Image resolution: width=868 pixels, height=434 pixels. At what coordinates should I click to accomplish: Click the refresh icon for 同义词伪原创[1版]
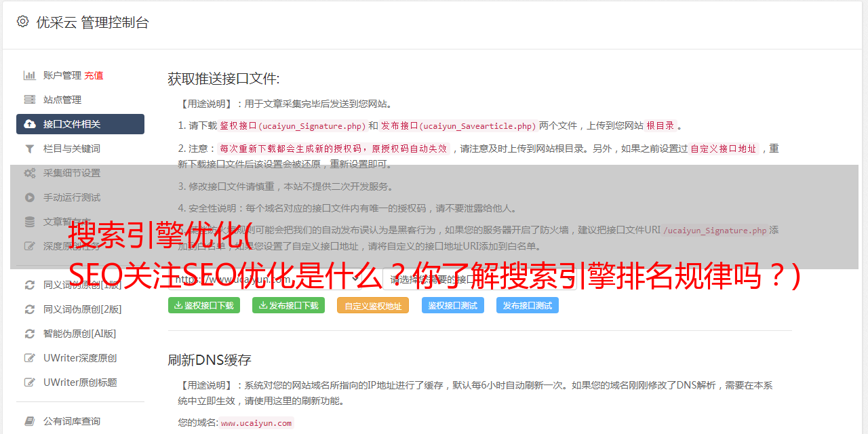click(x=30, y=285)
